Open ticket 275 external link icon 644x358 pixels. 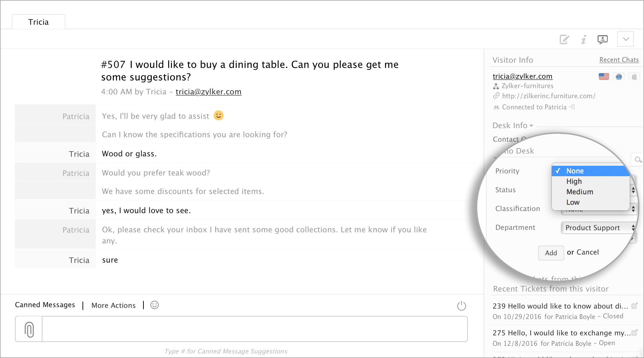635,332
